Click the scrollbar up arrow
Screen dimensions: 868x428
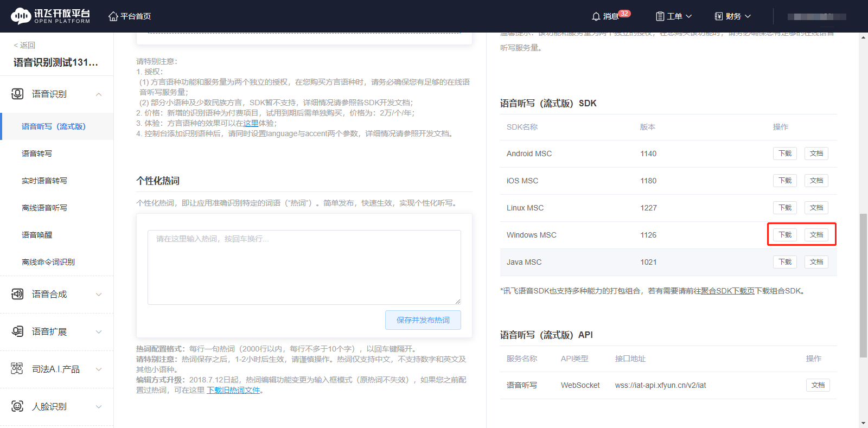(863, 37)
